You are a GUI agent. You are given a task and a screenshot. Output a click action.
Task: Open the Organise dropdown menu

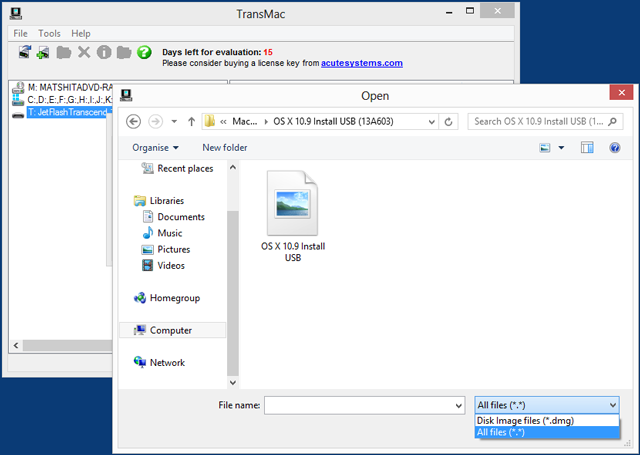coord(156,148)
